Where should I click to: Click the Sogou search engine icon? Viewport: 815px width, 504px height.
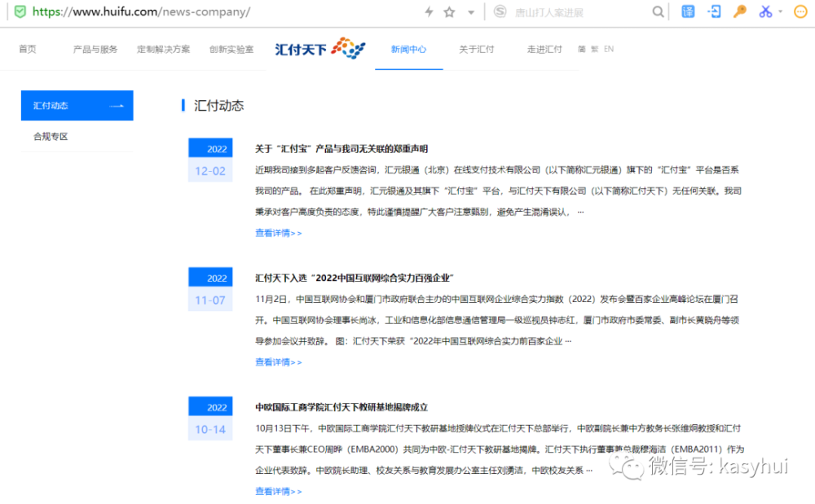tap(500, 11)
